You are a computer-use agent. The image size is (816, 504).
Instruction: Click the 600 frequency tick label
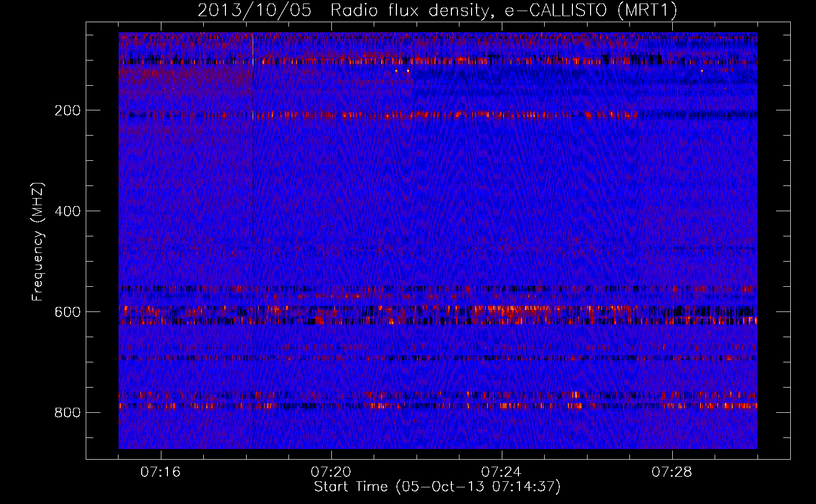click(x=68, y=312)
